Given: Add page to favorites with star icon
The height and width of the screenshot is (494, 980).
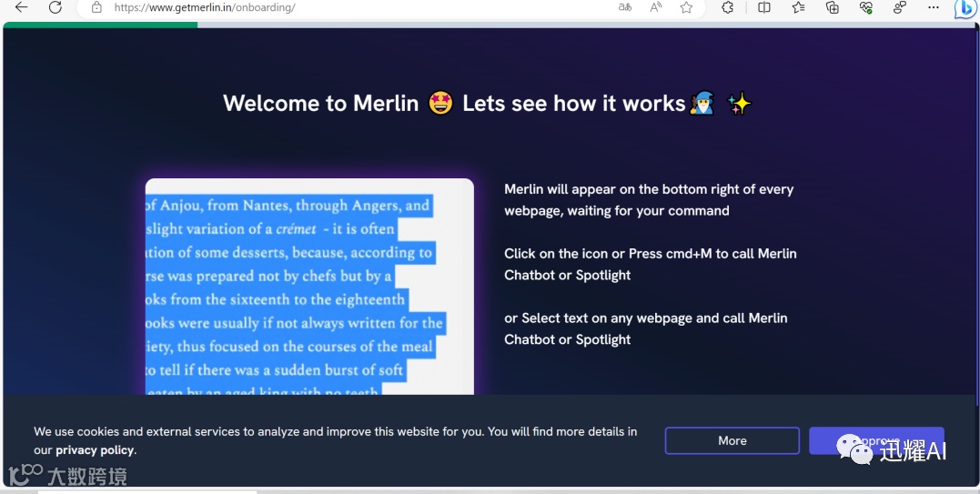Looking at the screenshot, I should 686,7.
